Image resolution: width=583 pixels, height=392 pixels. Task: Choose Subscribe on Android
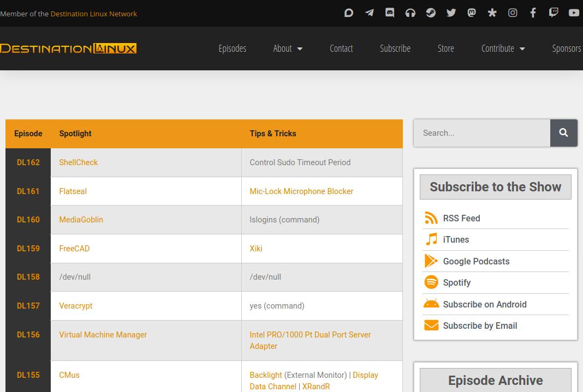coord(485,304)
